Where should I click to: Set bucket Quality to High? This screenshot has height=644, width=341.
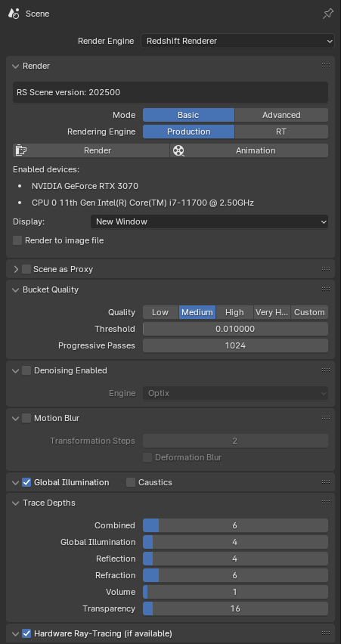click(234, 312)
